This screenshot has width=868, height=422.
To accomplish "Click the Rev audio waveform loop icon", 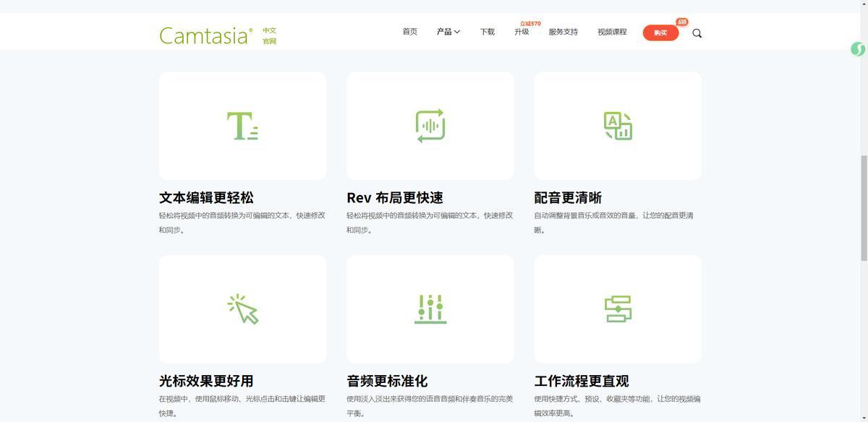I will pyautogui.click(x=430, y=126).
